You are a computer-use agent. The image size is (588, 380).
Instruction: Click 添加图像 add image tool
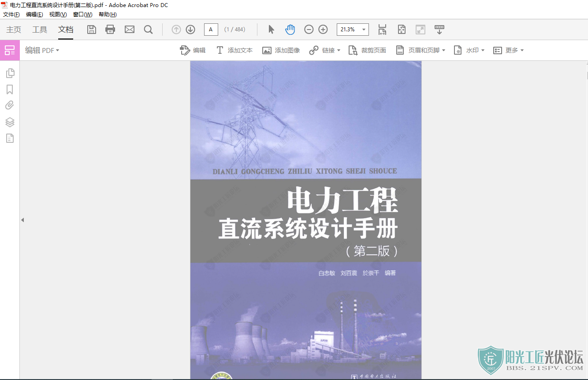coord(281,50)
